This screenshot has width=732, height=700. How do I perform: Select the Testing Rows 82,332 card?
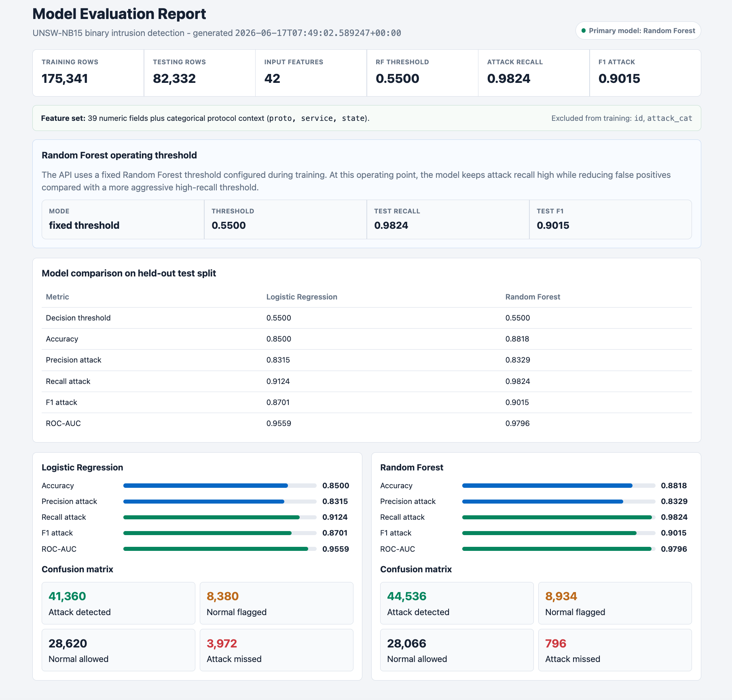200,73
